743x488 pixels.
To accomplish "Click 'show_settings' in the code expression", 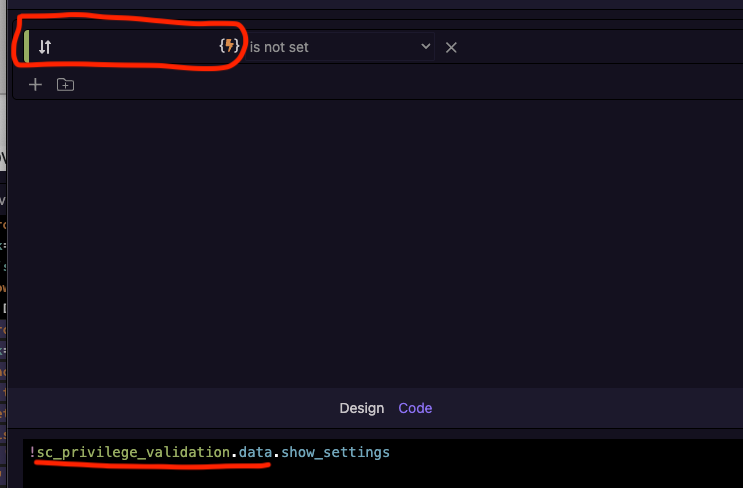I will pyautogui.click(x=335, y=452).
